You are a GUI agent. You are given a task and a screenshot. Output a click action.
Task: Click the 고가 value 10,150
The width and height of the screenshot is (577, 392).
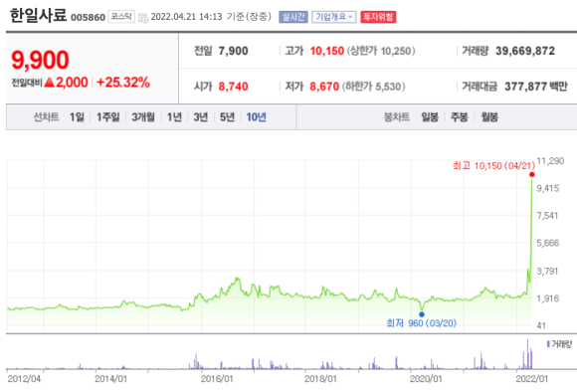[x=326, y=51]
